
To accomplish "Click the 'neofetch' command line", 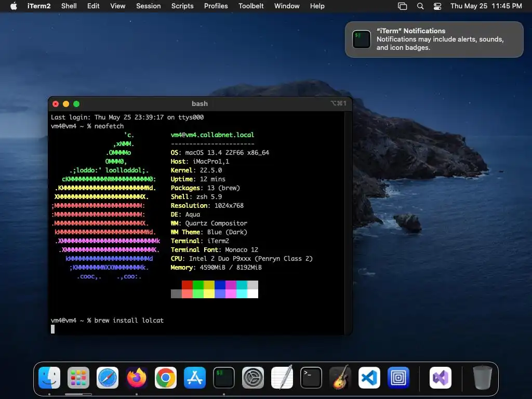I will [x=87, y=126].
